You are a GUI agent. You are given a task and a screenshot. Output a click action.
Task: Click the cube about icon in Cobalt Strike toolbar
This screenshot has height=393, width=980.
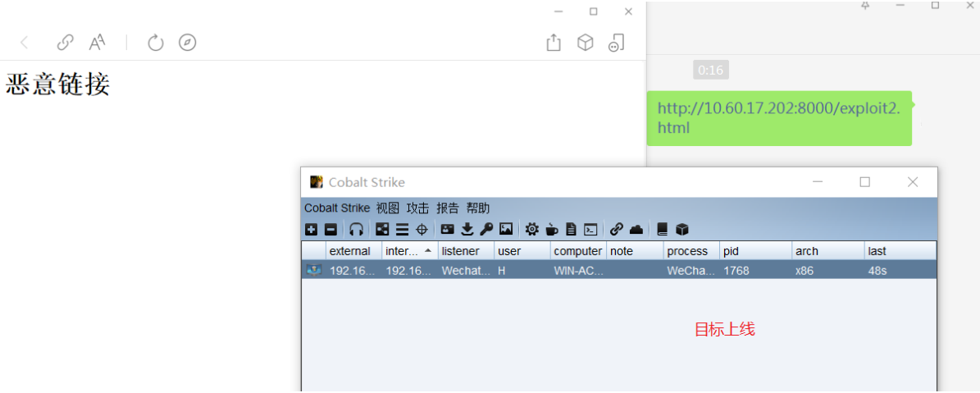click(x=682, y=229)
